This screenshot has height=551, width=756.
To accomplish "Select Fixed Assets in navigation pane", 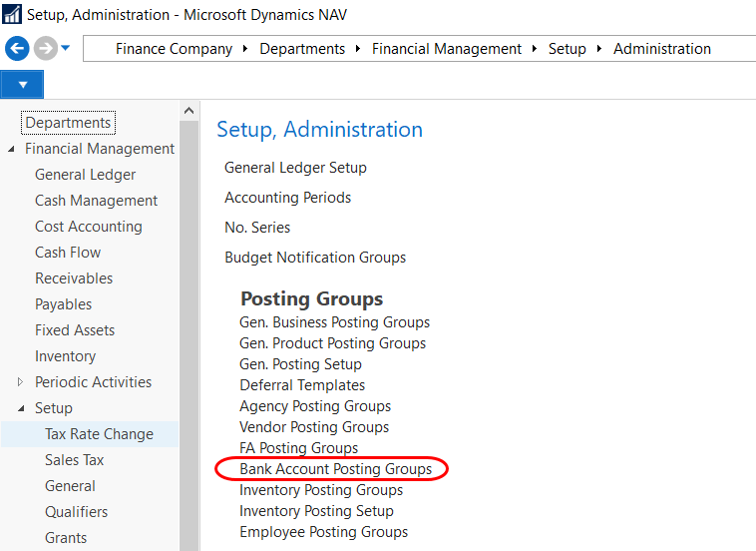I will [x=75, y=330].
